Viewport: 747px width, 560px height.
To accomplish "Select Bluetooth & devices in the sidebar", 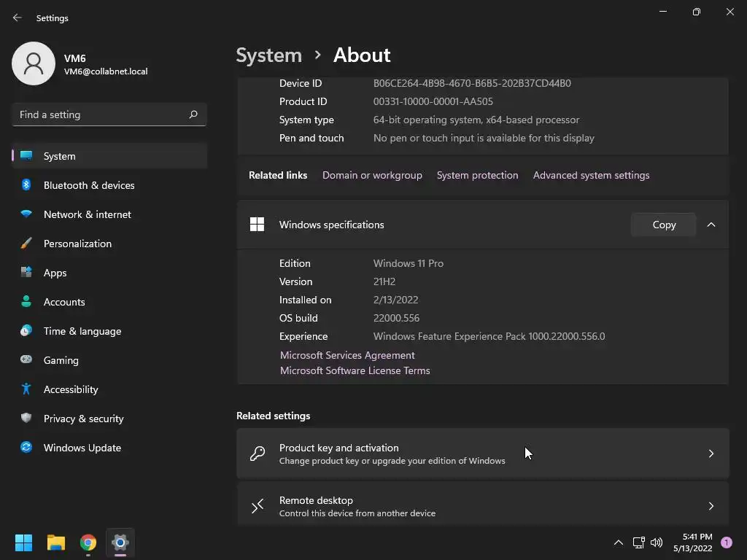I will pos(109,185).
